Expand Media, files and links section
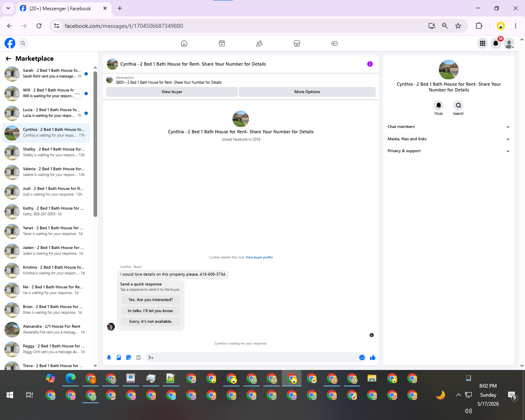This screenshot has width=525, height=420. pyautogui.click(x=449, y=139)
